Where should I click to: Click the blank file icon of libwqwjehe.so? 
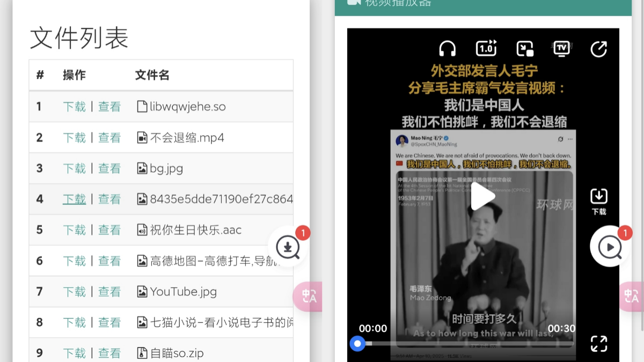[x=142, y=107]
